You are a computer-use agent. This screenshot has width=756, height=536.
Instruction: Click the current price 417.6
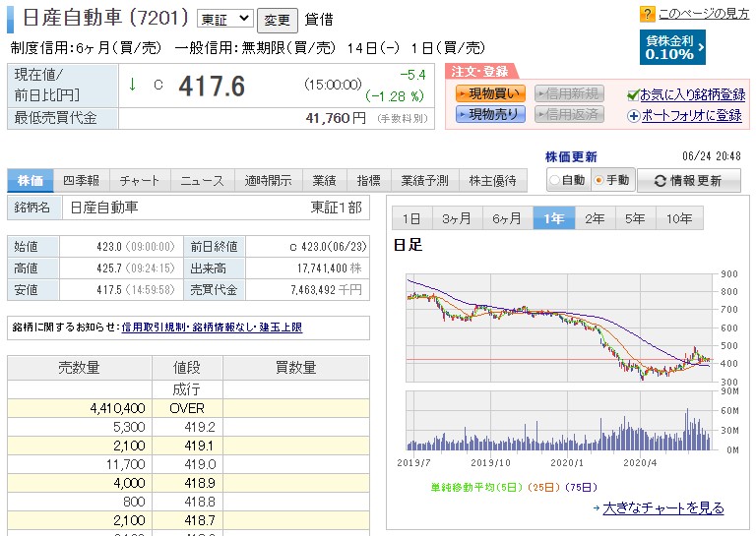(x=212, y=87)
